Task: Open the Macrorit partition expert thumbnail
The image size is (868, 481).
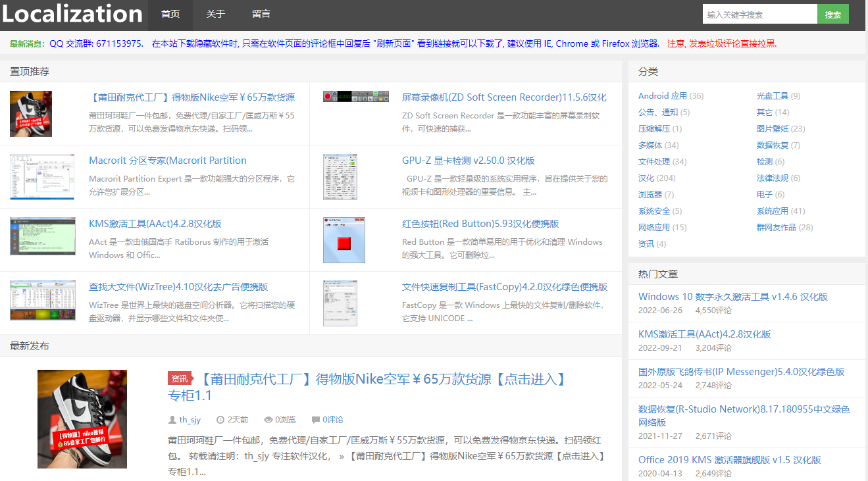Action: click(x=42, y=177)
